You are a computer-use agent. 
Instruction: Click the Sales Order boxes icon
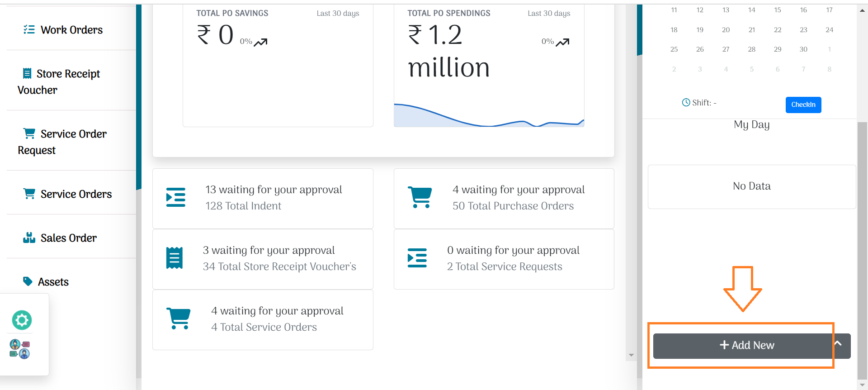[x=29, y=238]
